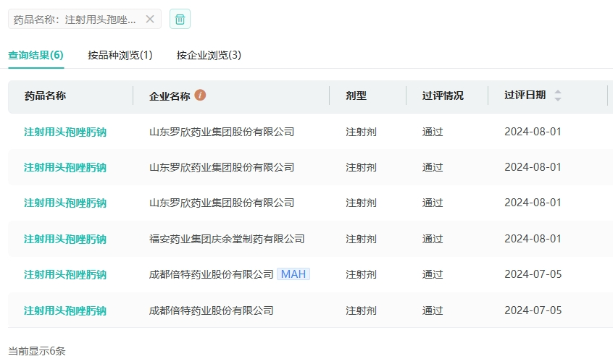This screenshot has height=364, width=613.
Task: Click the 剂型 column header
Action: [356, 96]
